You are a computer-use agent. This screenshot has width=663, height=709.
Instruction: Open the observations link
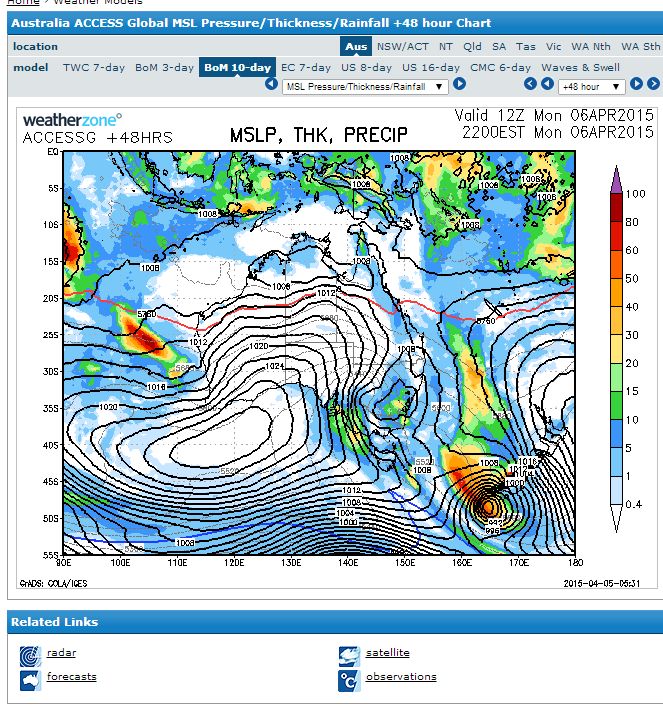click(401, 676)
